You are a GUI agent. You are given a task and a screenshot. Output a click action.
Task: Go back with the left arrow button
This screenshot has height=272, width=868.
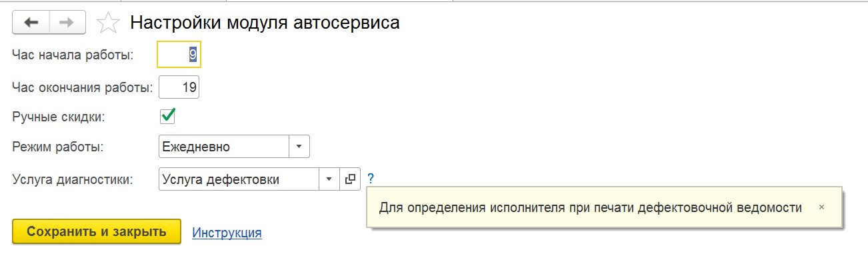tap(31, 23)
